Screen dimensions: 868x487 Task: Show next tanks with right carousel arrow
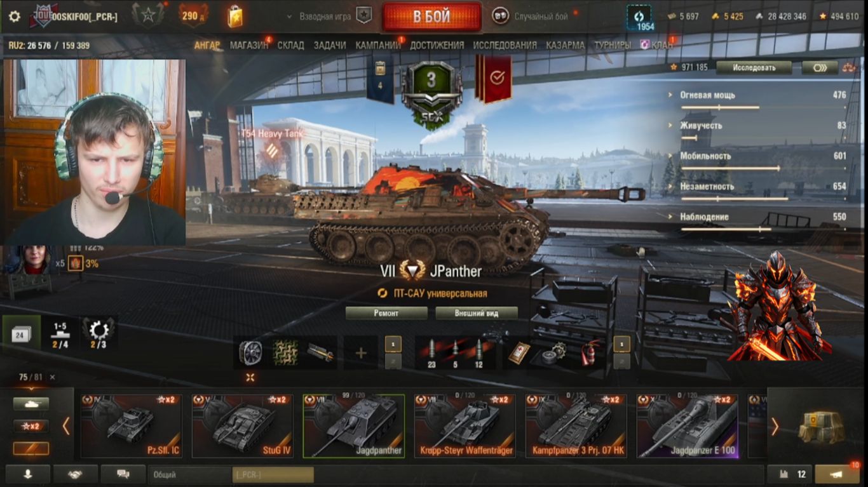point(775,426)
